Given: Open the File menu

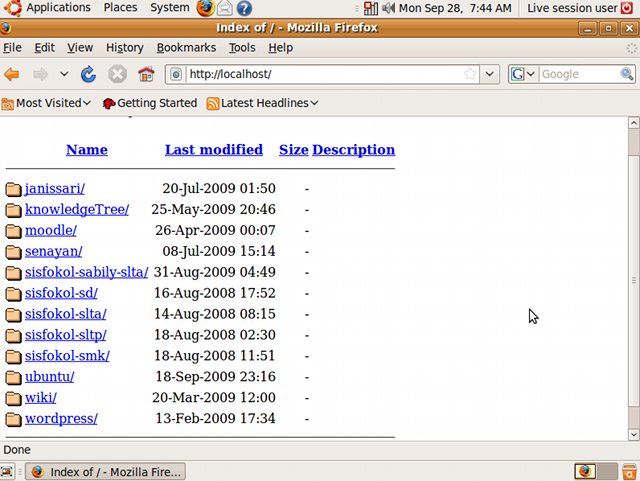Looking at the screenshot, I should tap(12, 48).
